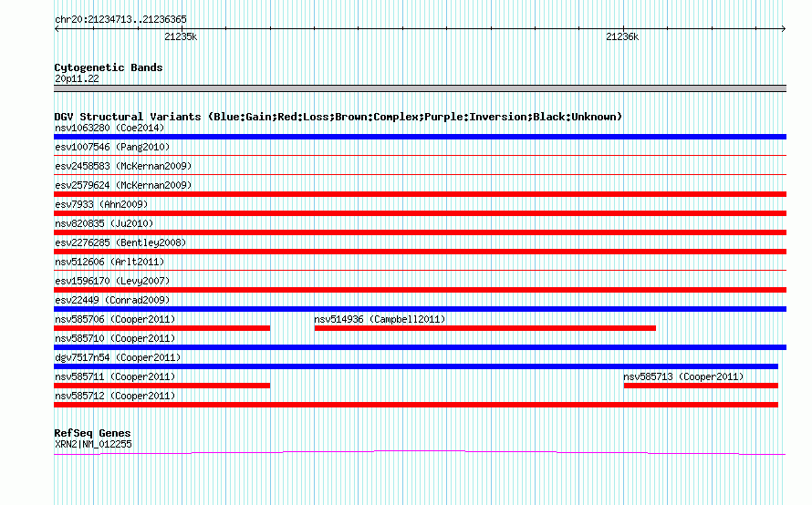The height and width of the screenshot is (505, 812).
Task: Select the red nsv820835 loss bar
Action: click(x=420, y=232)
